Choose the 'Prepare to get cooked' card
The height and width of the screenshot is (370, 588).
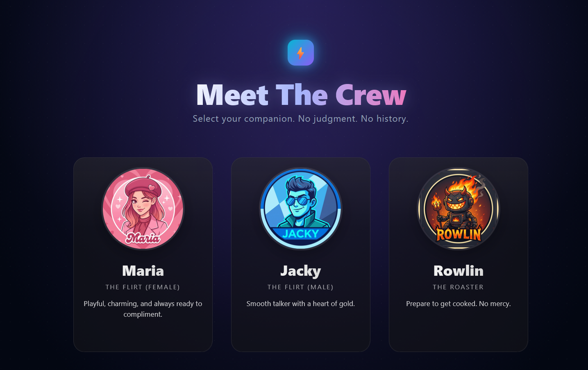point(459,254)
